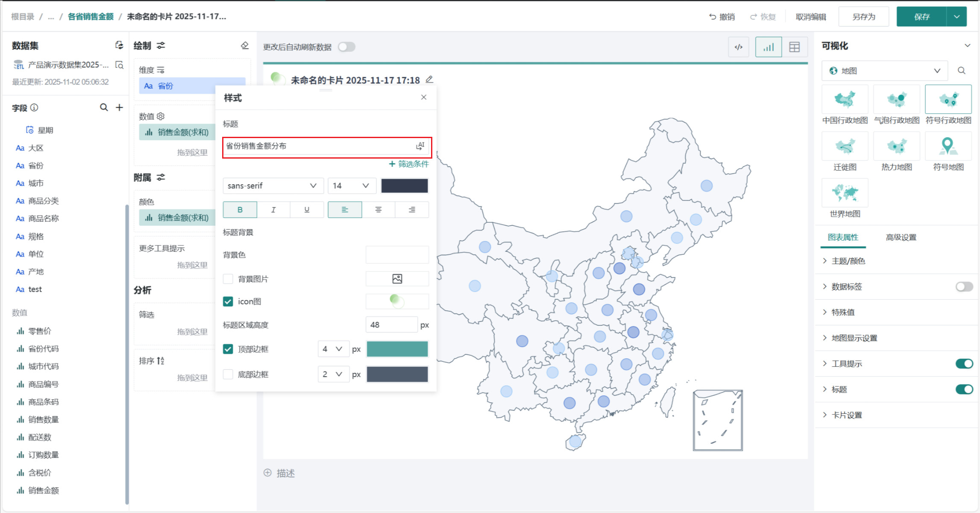
Task: Select the 迁徙图 map type icon
Action: [845, 147]
